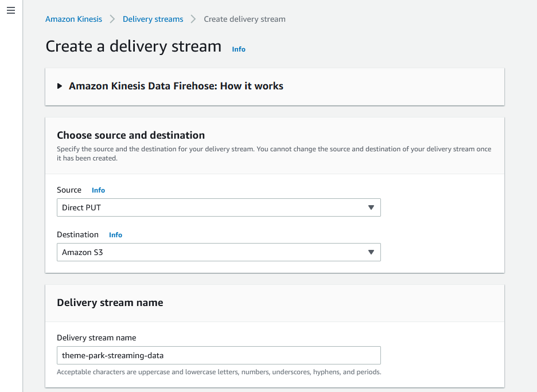Screen dimensions: 537x392
Task: Click the breadcrumb chevron after Delivery streams
Action: pos(193,19)
